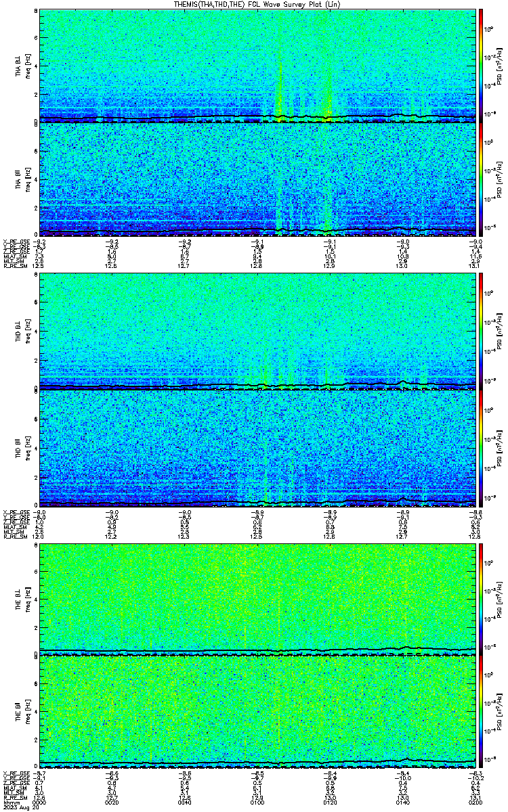Viewport: 508px width, 812px height.
Task: Click the '12.0' R_RE_SM value under THD panels
Action: (x=39, y=536)
